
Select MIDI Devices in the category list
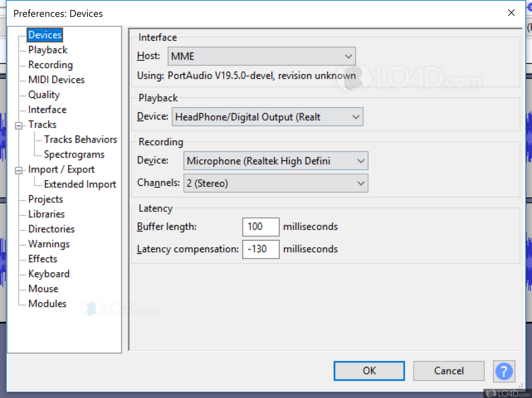(x=56, y=80)
